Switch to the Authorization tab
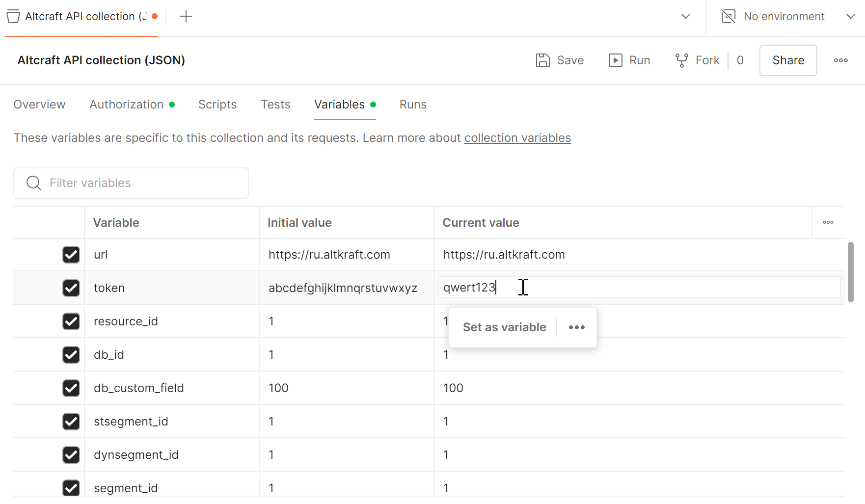 tap(132, 105)
